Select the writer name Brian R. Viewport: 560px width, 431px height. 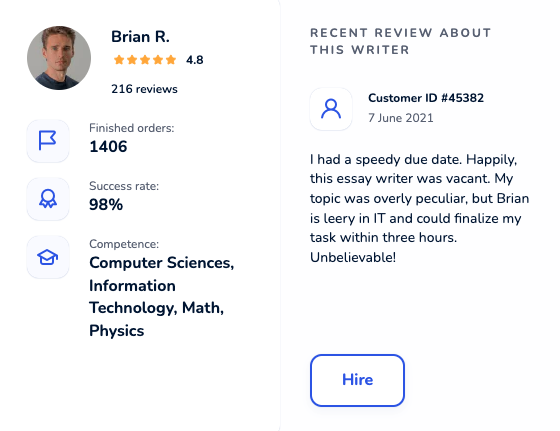(140, 37)
